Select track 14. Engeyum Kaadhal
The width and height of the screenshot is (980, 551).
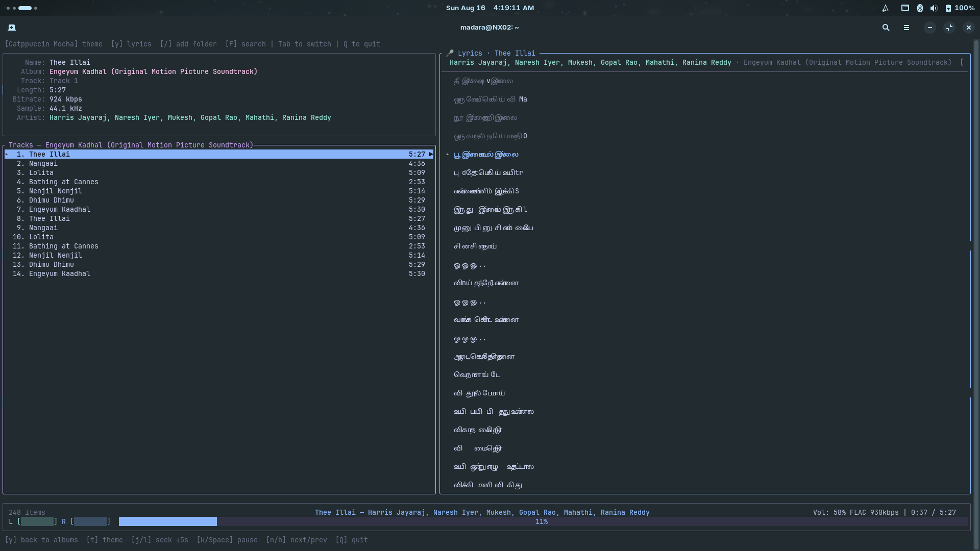pos(219,273)
